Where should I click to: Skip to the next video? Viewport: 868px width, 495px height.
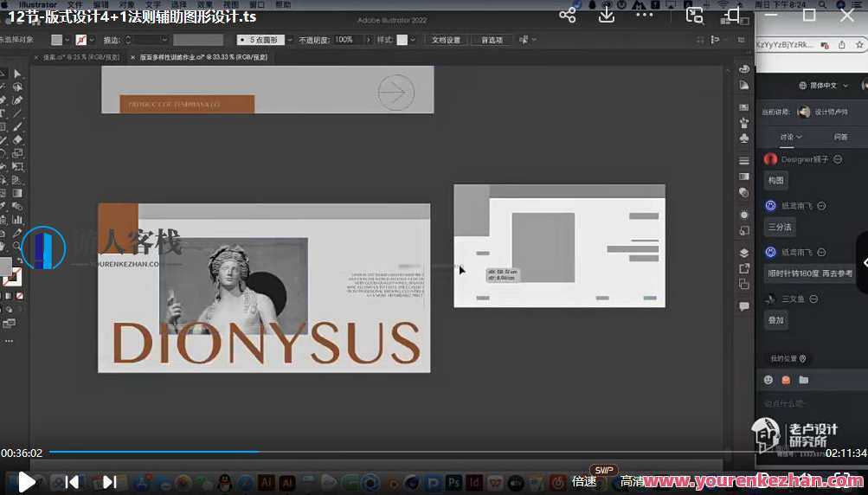[x=109, y=481]
